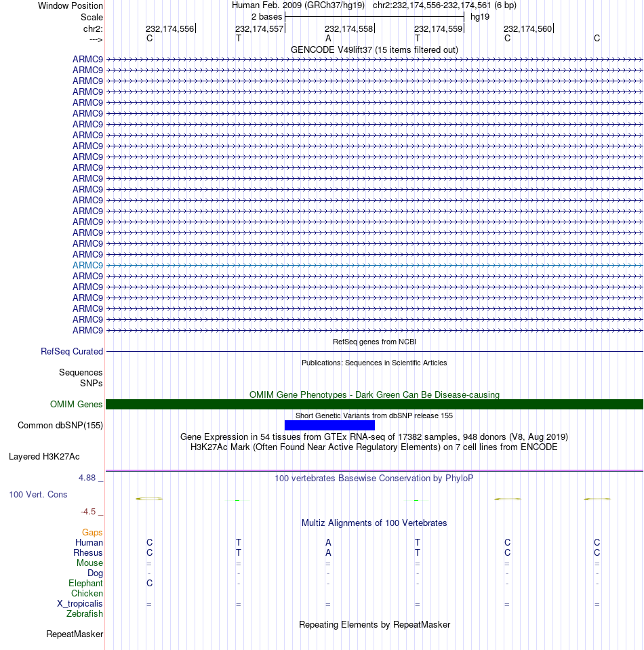Screen dimensions: 644x650
Task: Click the SNPs track label
Action: pos(92,383)
